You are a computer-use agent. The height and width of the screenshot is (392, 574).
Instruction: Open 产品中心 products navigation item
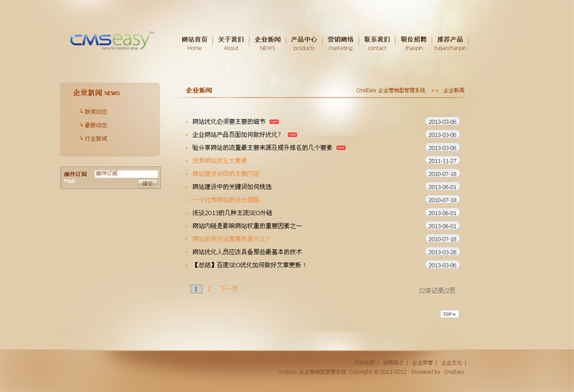(x=304, y=43)
